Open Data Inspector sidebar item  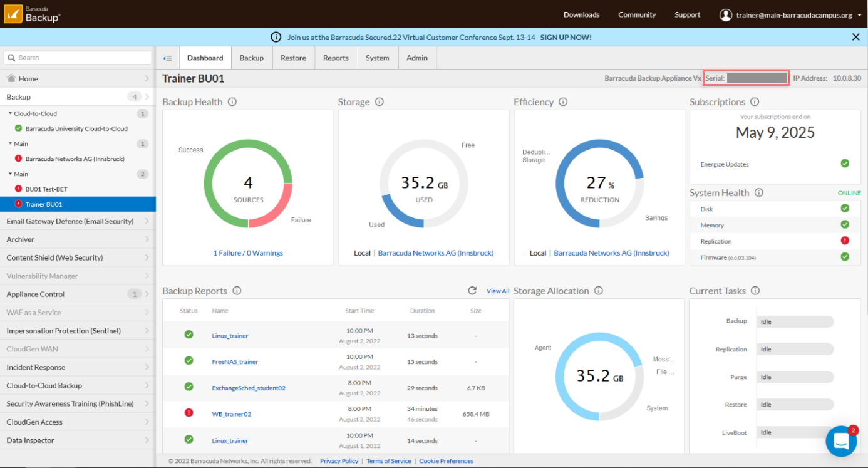(x=78, y=440)
